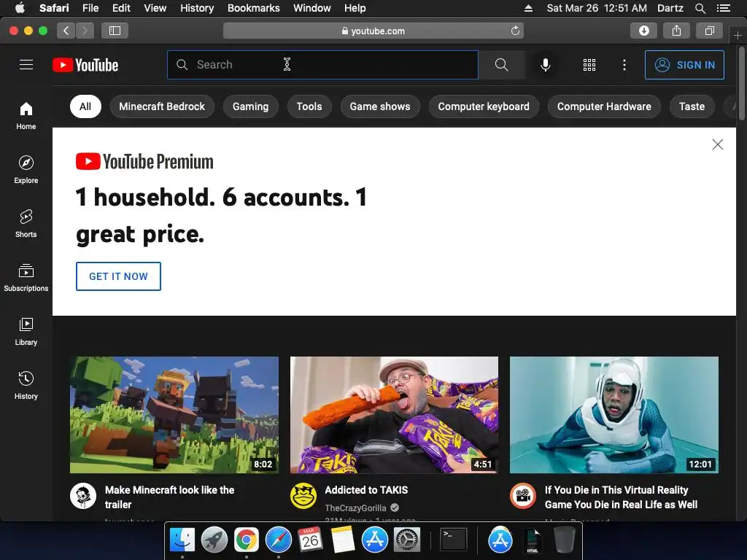Open Subscriptions in the sidebar
Viewport: 747px width, 560px height.
coord(26,277)
